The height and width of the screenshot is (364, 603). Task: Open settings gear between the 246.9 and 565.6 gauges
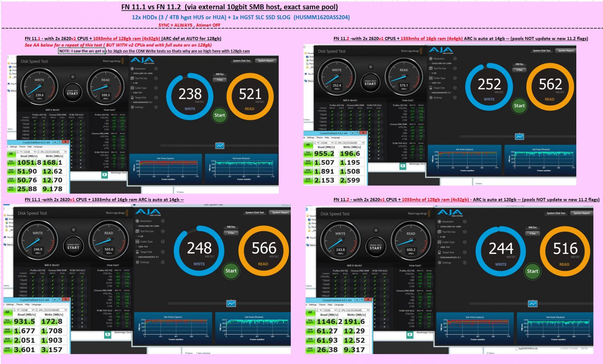pos(73,230)
